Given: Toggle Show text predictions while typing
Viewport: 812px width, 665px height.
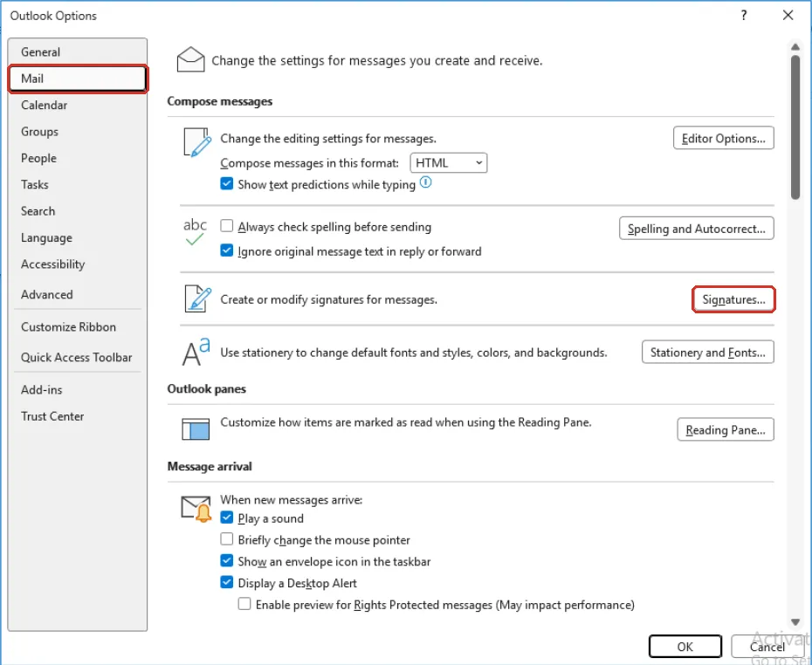Looking at the screenshot, I should coord(227,184).
